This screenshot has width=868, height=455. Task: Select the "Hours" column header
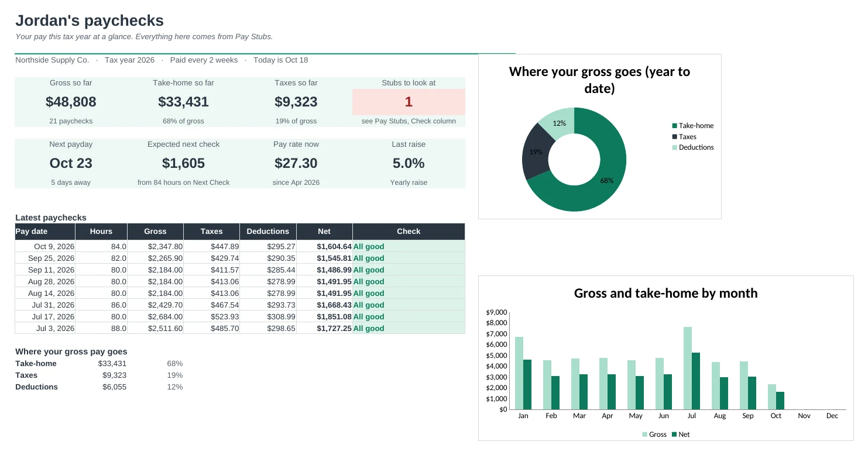[x=101, y=232]
